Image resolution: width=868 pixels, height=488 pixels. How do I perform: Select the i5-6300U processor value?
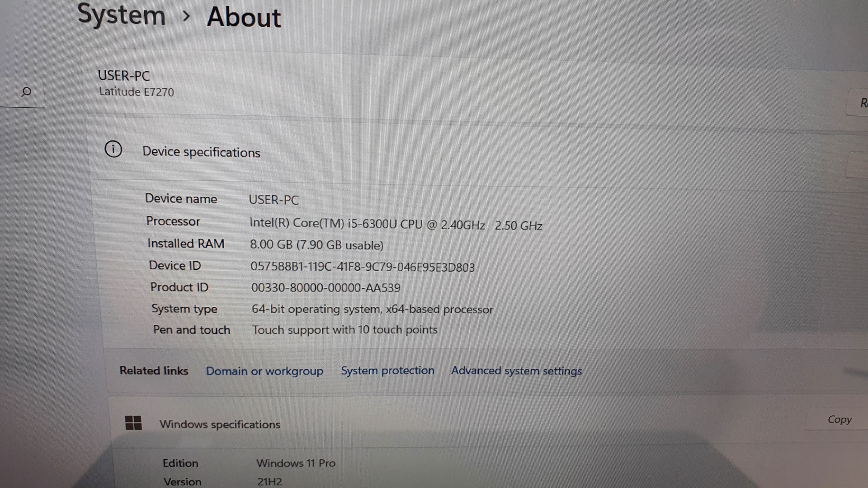[x=396, y=224]
